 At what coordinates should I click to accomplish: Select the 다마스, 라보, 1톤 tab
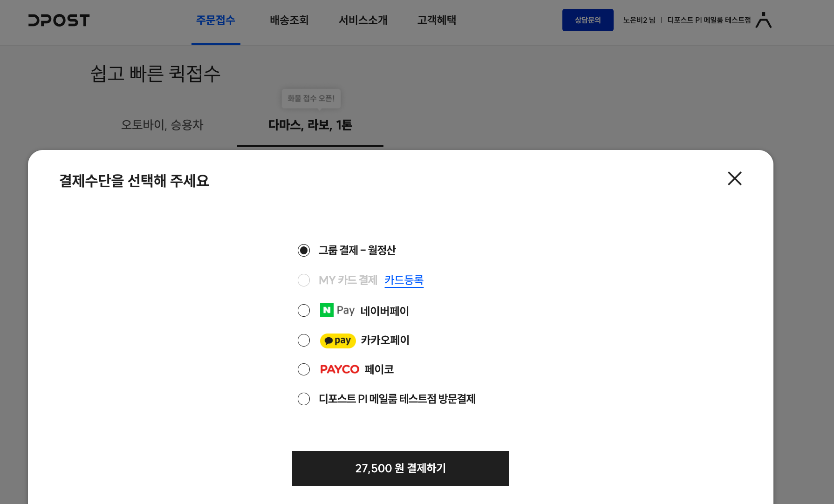pos(310,125)
